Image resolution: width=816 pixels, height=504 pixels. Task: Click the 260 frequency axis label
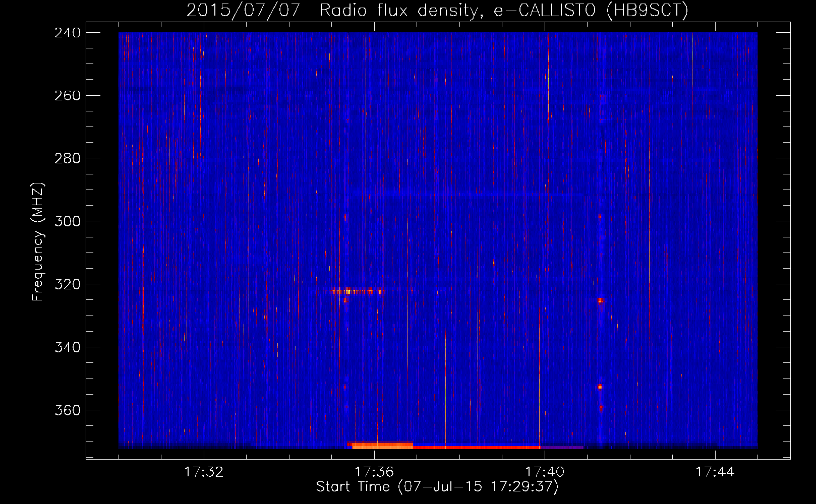(x=67, y=95)
